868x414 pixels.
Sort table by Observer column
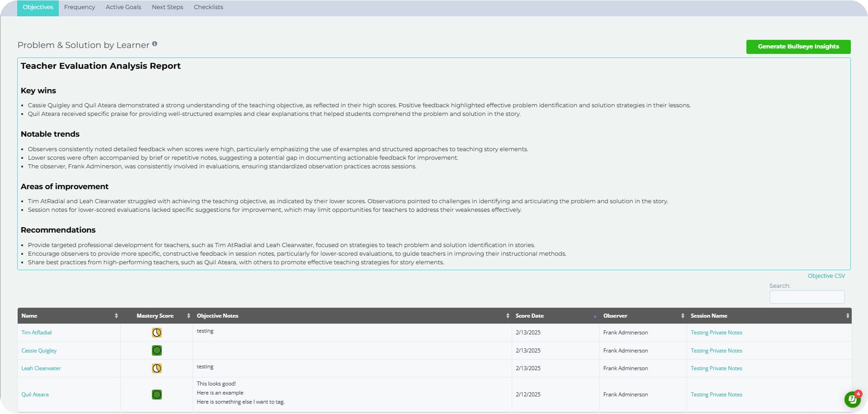coord(643,316)
